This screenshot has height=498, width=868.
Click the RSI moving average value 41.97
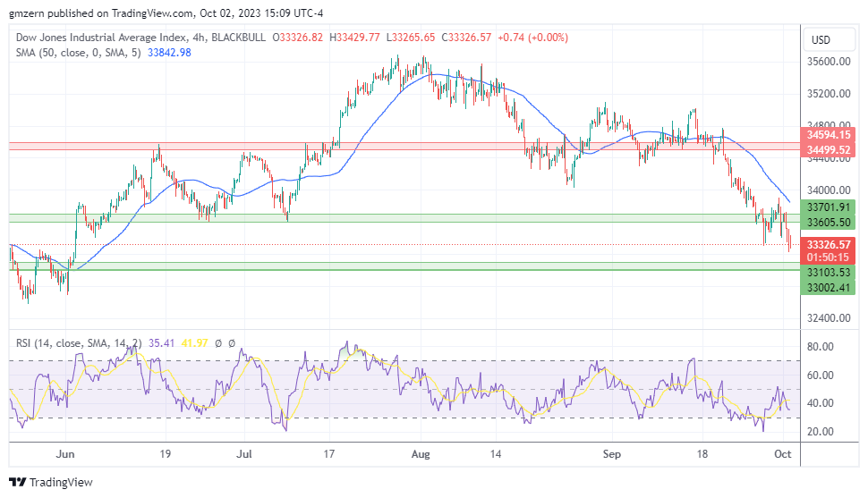pos(194,343)
